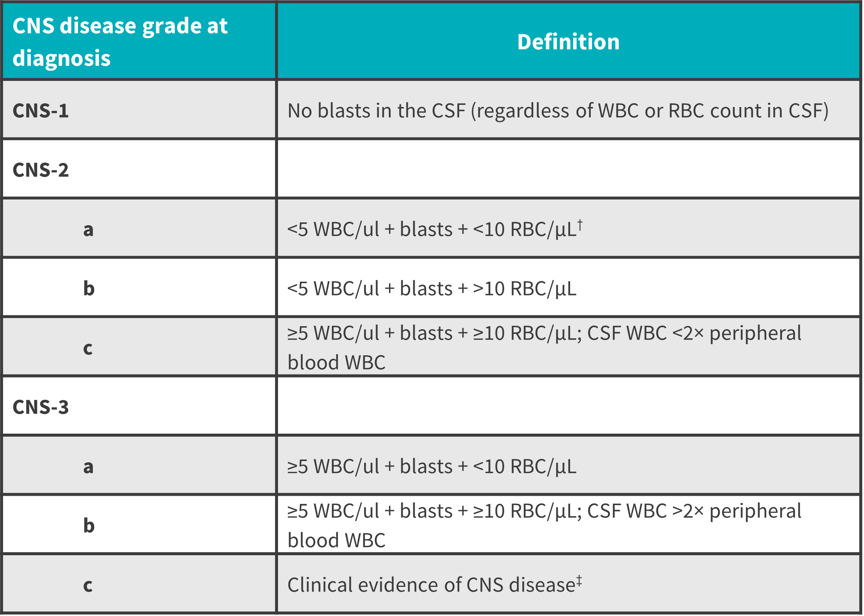The image size is (864, 616).
Task: Click the "Clinical evidence of CNS disease" text
Action: (x=431, y=585)
